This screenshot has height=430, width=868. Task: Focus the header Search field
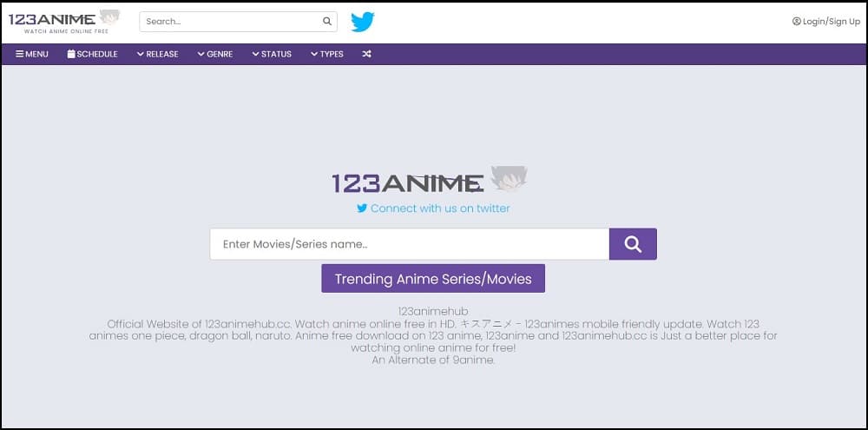238,22
